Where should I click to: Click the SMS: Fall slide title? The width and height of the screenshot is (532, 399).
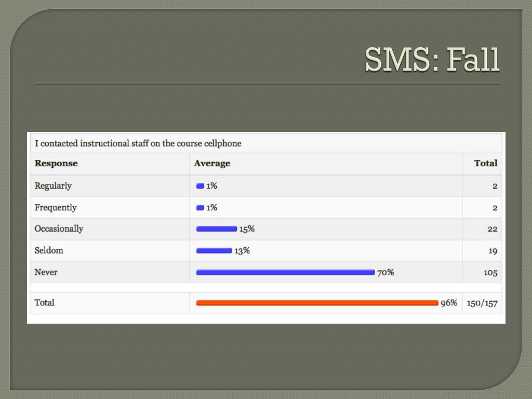point(432,59)
